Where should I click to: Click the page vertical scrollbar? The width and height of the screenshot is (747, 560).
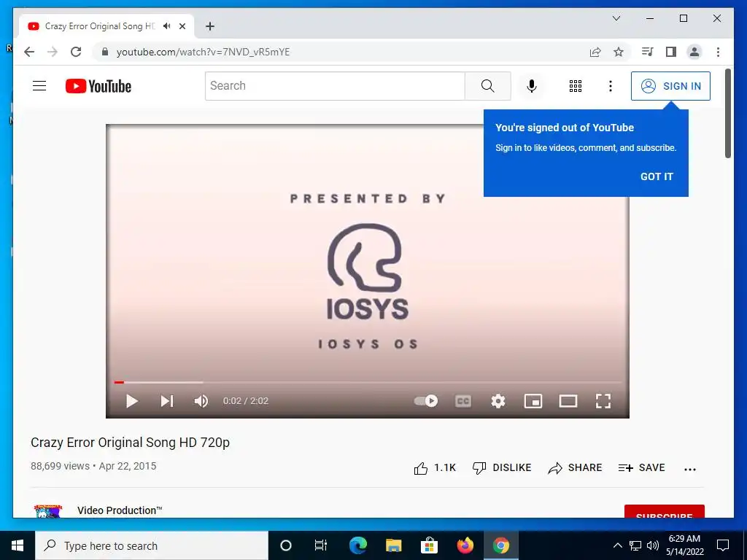tap(728, 113)
